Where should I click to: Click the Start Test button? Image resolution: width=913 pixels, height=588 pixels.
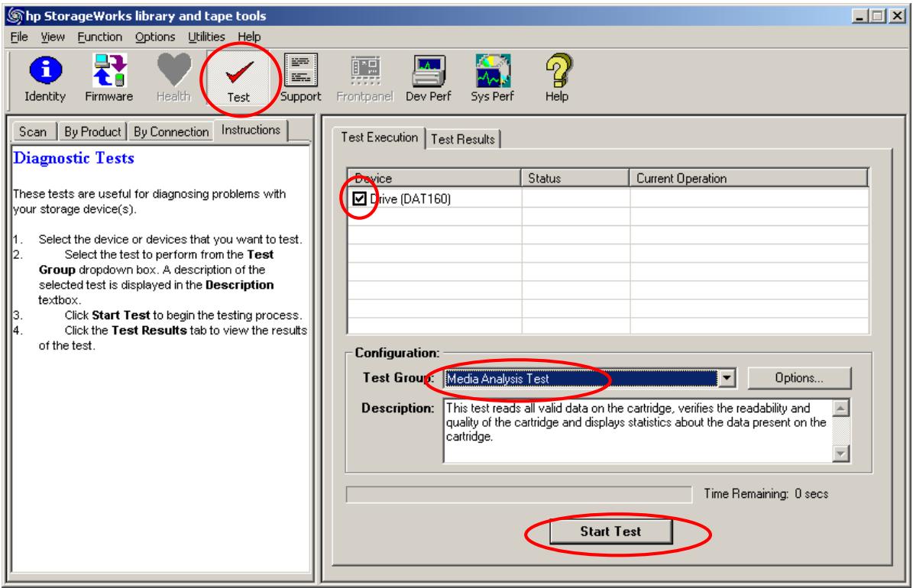[x=610, y=531]
